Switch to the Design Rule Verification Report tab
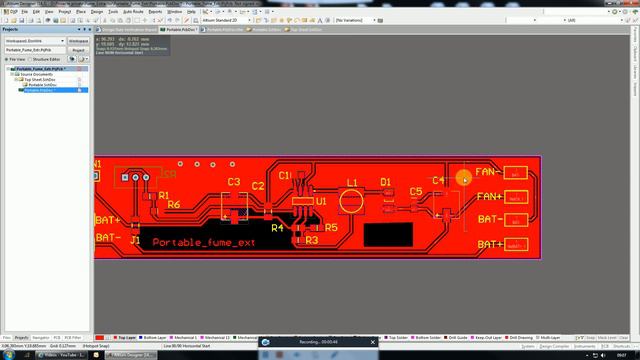 pyautogui.click(x=127, y=30)
